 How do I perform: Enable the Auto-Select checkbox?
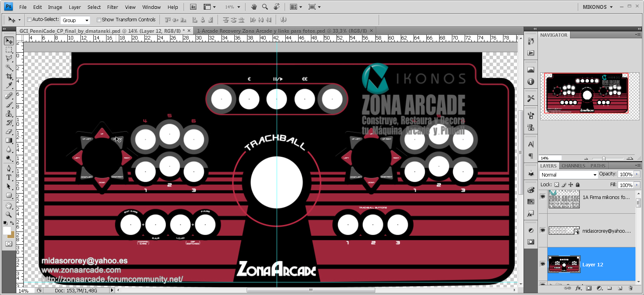coord(29,20)
